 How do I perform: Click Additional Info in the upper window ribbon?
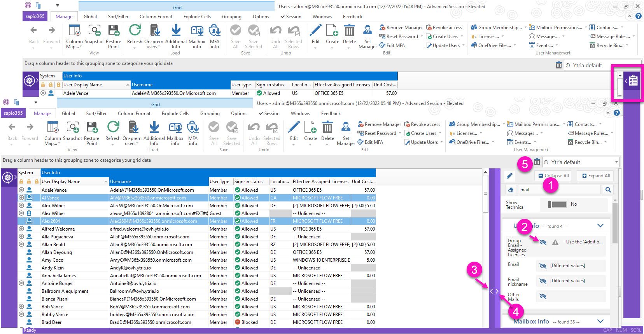176,37
